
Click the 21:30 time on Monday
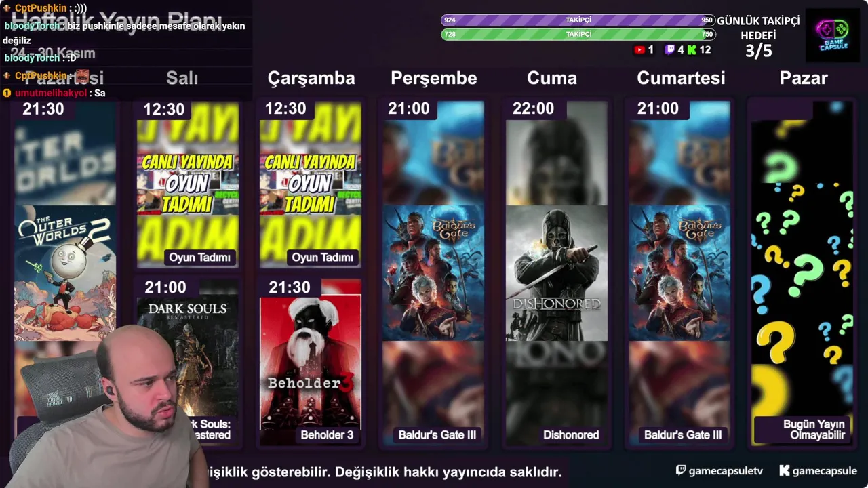pos(43,108)
